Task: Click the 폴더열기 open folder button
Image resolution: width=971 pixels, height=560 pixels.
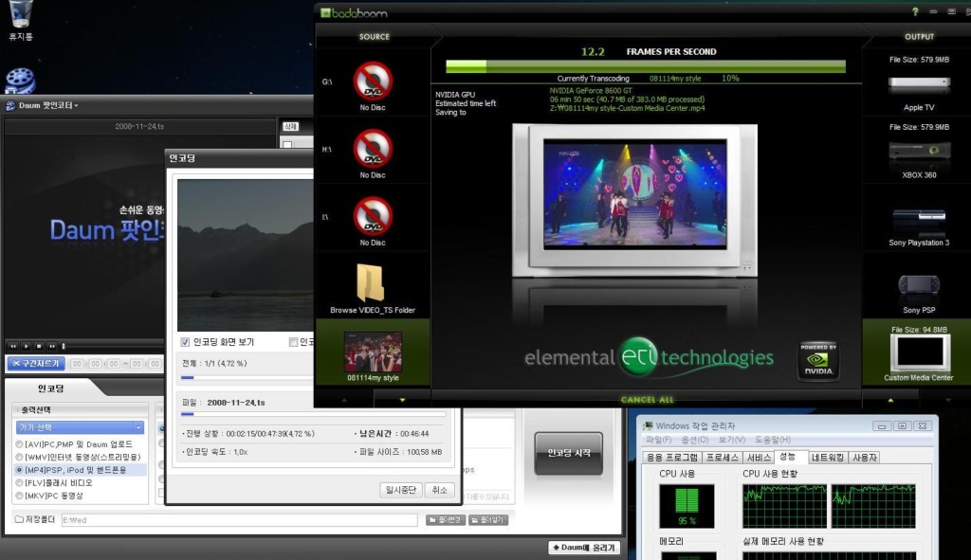Action: (x=488, y=520)
